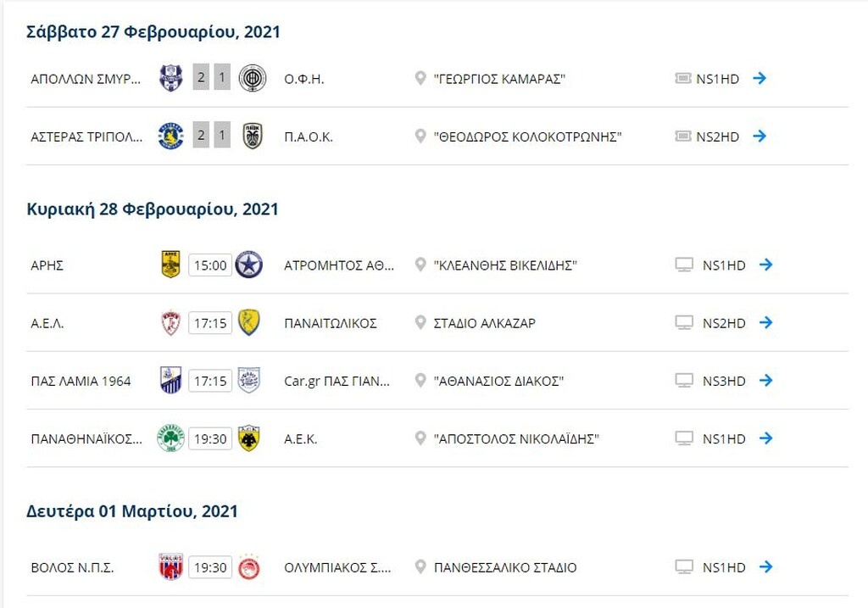868x608 pixels.
Task: Click the venue text ΠΑΝΘΕΣΣΑΛΙΚΟ ΣΤΑΔΙΟ
Action: pos(506,567)
